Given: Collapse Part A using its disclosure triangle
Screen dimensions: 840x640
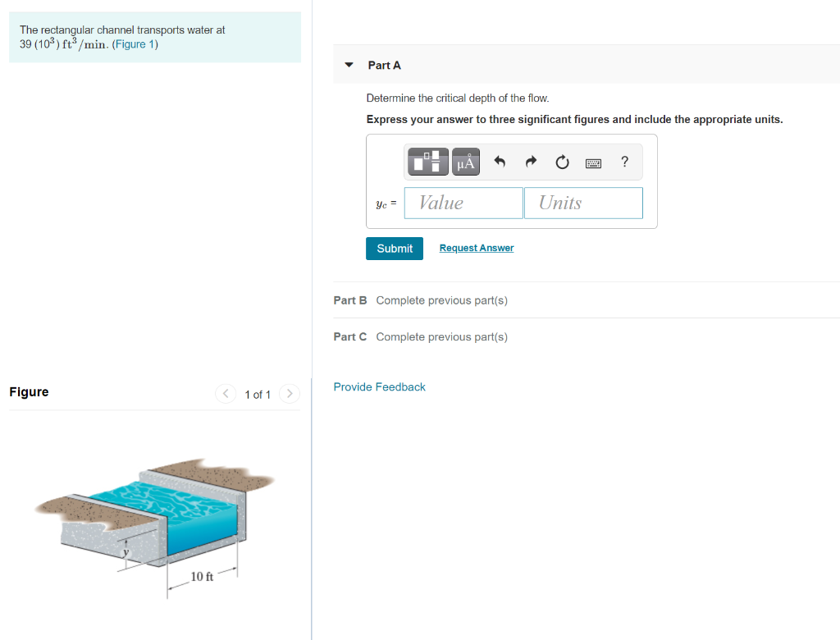Looking at the screenshot, I should (x=349, y=65).
